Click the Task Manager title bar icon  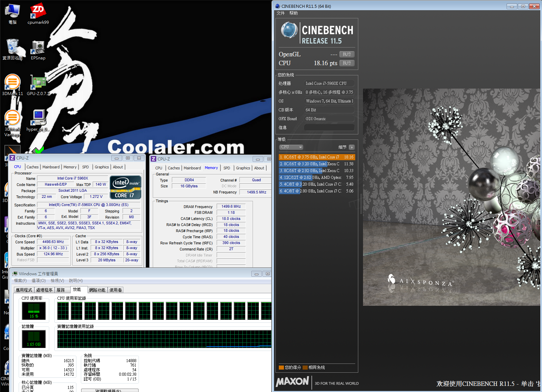(x=15, y=274)
